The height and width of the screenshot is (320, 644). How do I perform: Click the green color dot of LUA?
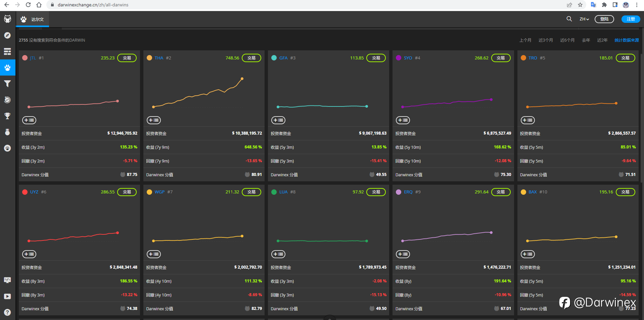click(x=274, y=192)
